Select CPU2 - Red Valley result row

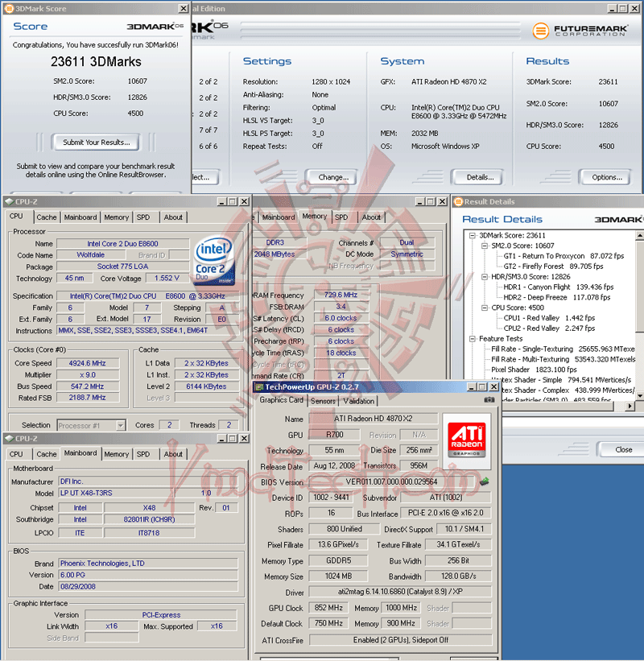549,328
